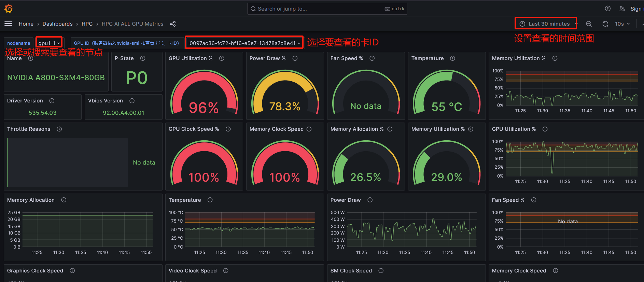Show info for Throttle Reasons panel
Viewport: 644px width, 282px height.
[x=59, y=129]
